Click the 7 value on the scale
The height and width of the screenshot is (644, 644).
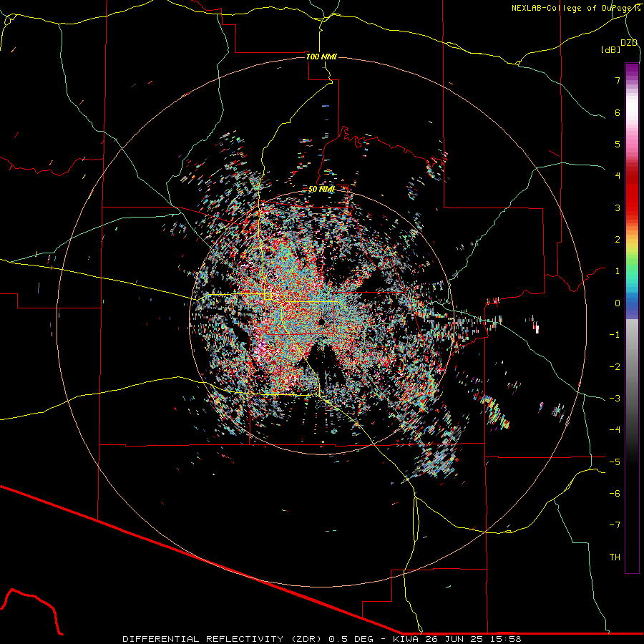tap(618, 80)
